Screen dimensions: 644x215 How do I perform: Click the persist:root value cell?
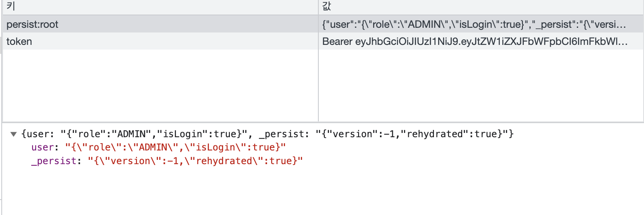(481, 24)
